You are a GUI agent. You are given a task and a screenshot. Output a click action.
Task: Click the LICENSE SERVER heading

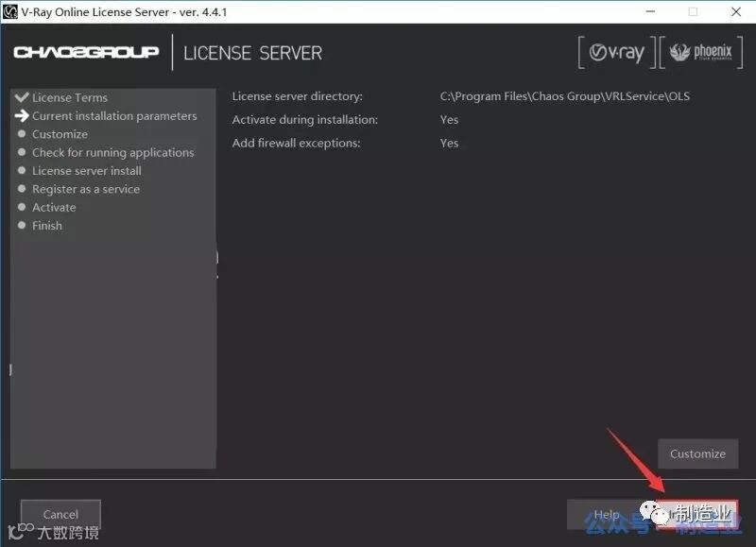[x=252, y=53]
